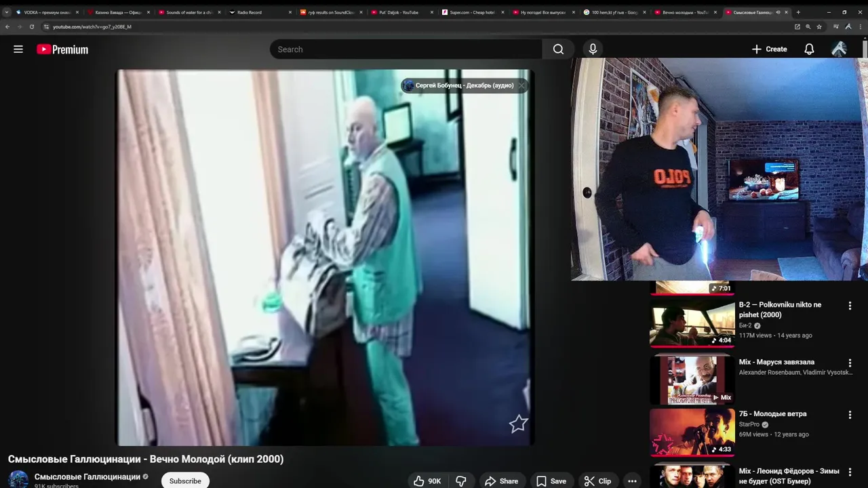Click the address bar URL
868x488 pixels.
[92, 27]
